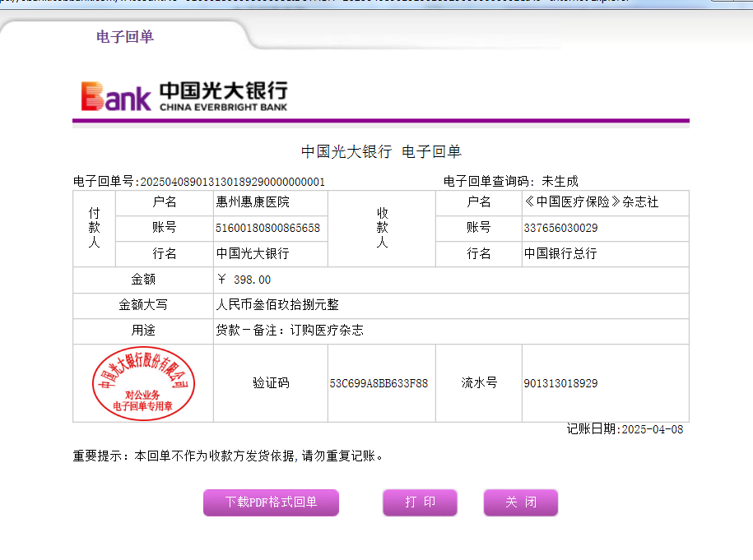The image size is (753, 560).
Task: Select payer account 51600180800865658
Action: point(267,228)
